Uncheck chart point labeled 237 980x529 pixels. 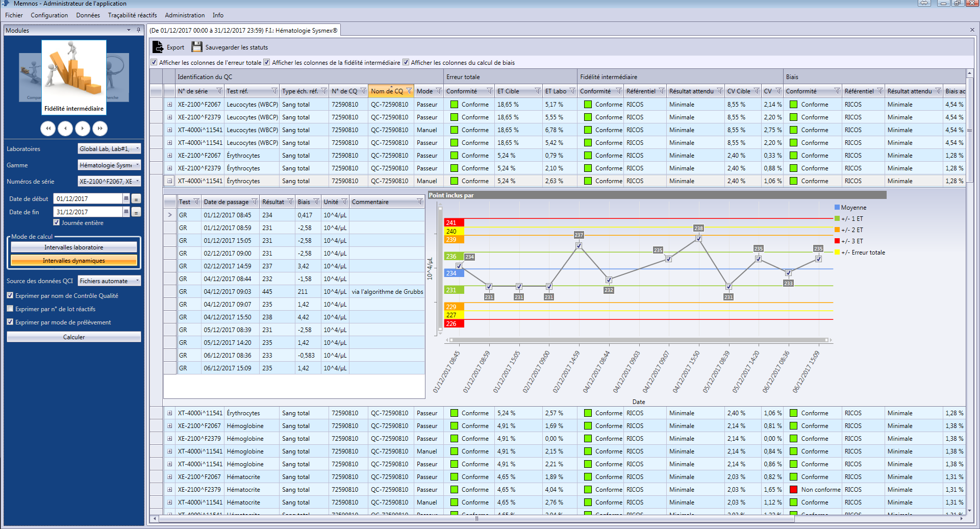[x=579, y=245]
